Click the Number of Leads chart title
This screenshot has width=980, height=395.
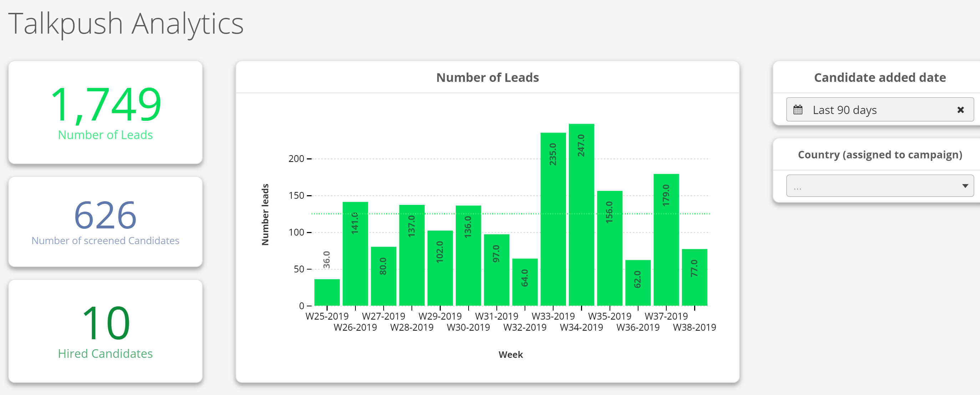tap(488, 78)
